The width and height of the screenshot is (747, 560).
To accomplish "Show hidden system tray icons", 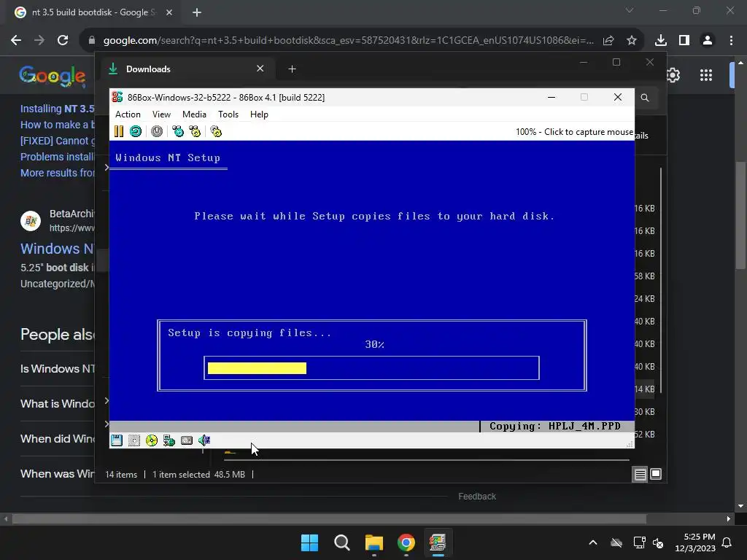I will tap(593, 542).
